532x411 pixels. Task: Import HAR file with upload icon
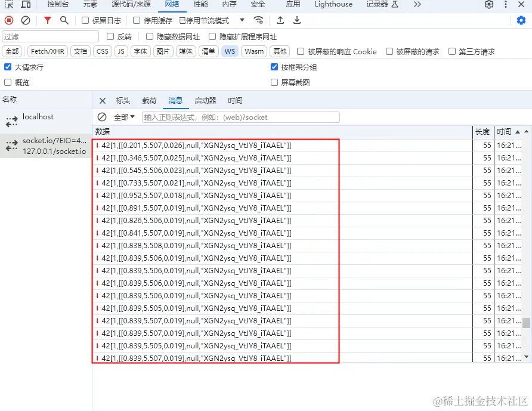coord(280,20)
